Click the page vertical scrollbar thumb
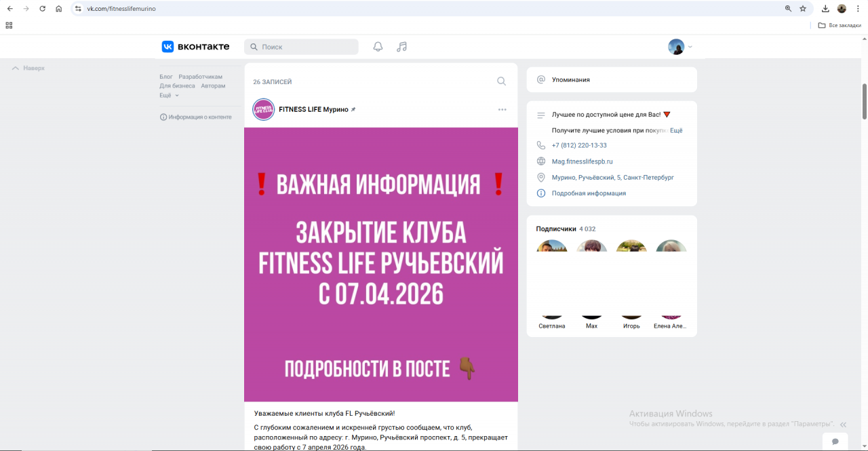Screen dimensions: 868x451 (864, 102)
